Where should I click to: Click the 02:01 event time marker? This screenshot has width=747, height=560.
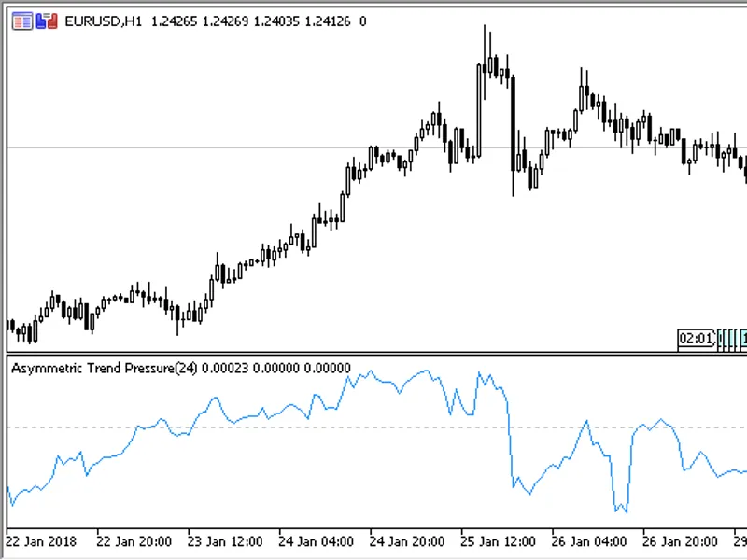[x=696, y=339]
